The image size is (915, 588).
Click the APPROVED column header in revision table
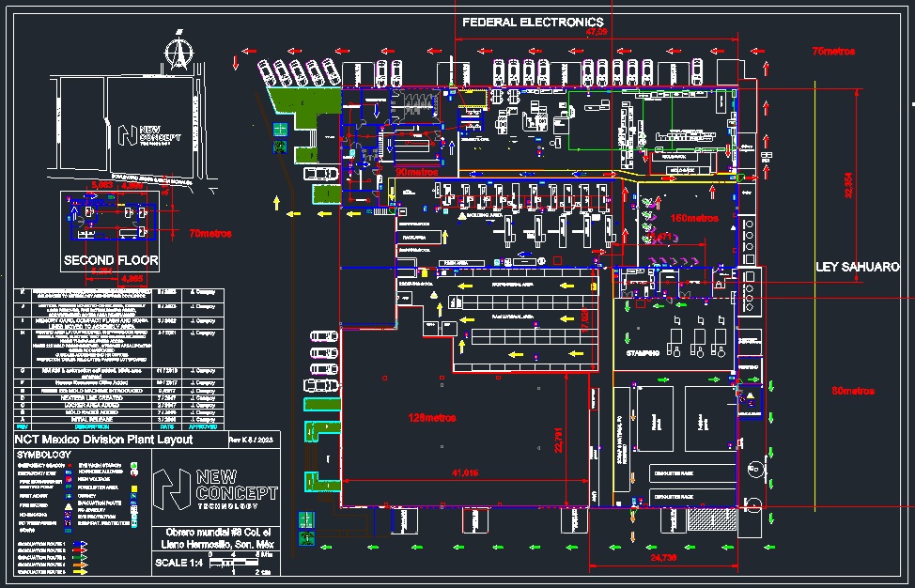[x=203, y=427]
